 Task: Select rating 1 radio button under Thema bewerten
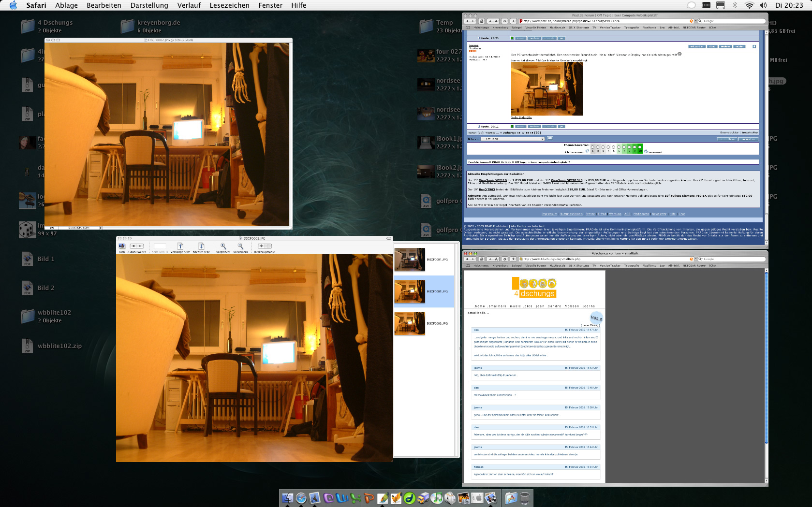[x=592, y=147]
